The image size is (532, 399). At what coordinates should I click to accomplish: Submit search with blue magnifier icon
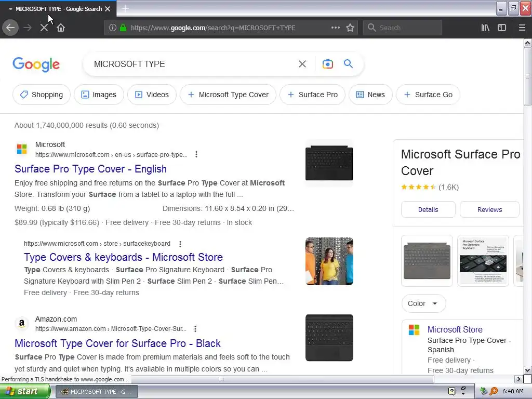[348, 64]
